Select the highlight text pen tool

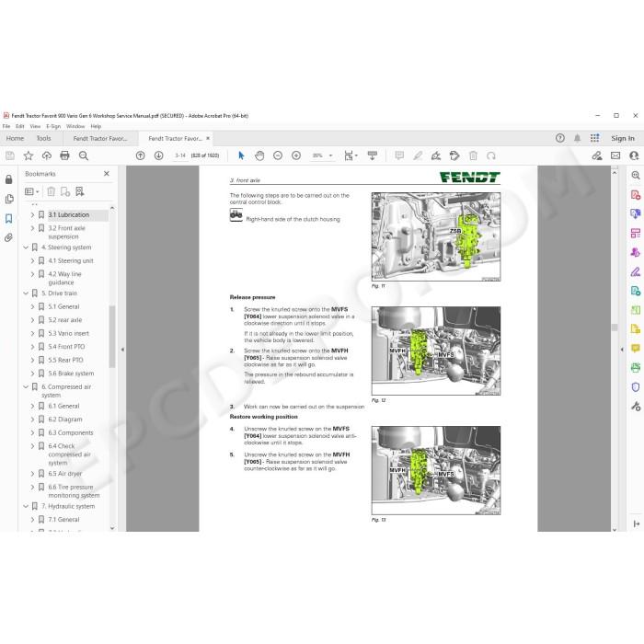coord(418,155)
